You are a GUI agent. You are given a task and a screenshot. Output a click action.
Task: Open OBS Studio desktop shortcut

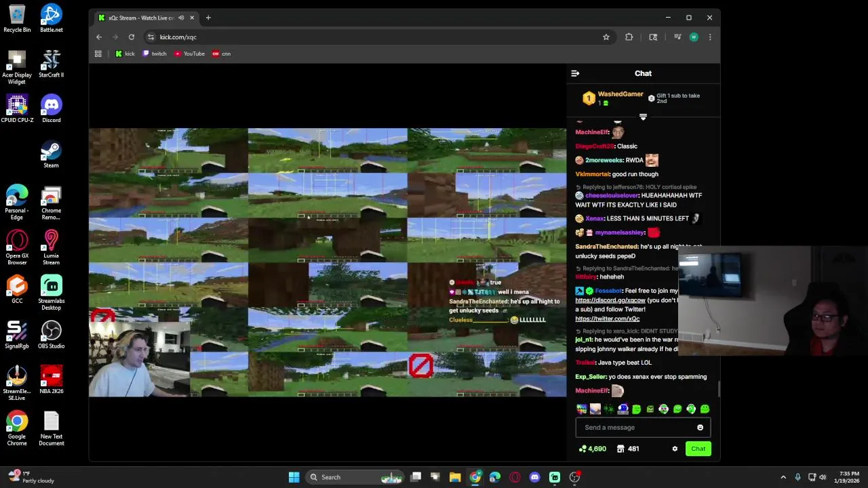(x=52, y=335)
